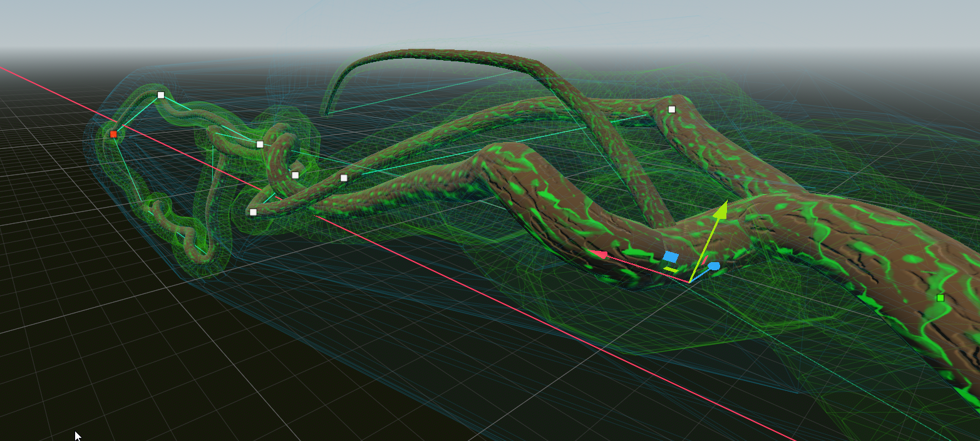The width and height of the screenshot is (980, 441).
Task: Click the small red plane handle on gizmo
Action: point(704,259)
